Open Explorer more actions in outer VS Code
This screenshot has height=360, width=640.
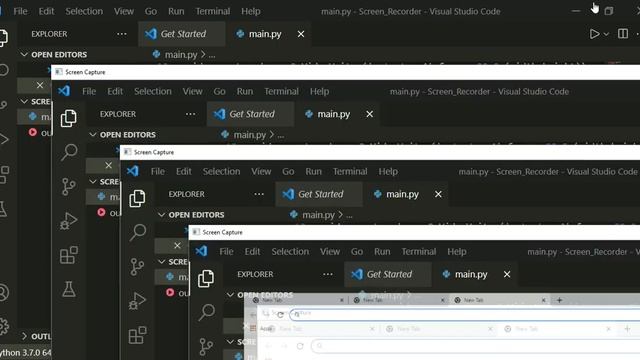tap(122, 34)
